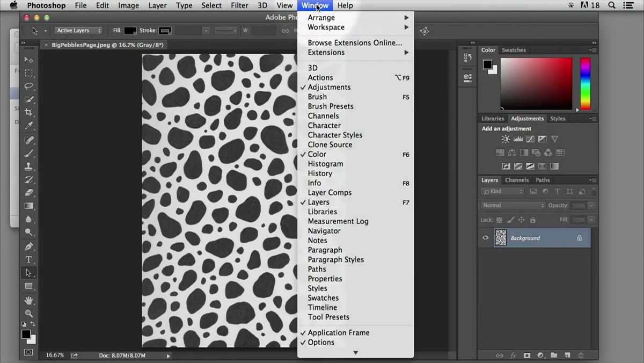Toggle lock image pixels brush icon
644x363 pixels.
tap(510, 220)
